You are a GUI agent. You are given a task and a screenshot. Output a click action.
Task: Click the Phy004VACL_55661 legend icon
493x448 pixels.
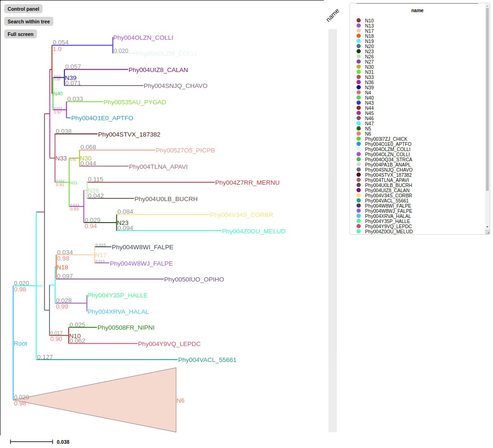click(x=358, y=200)
